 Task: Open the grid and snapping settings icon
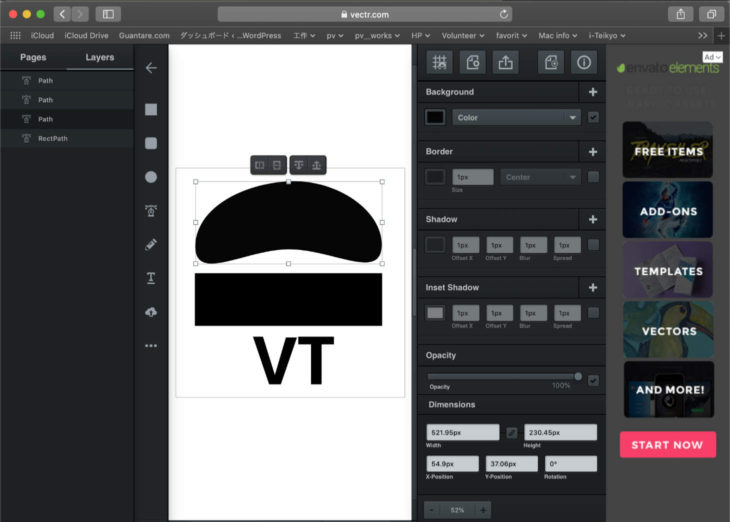point(438,62)
